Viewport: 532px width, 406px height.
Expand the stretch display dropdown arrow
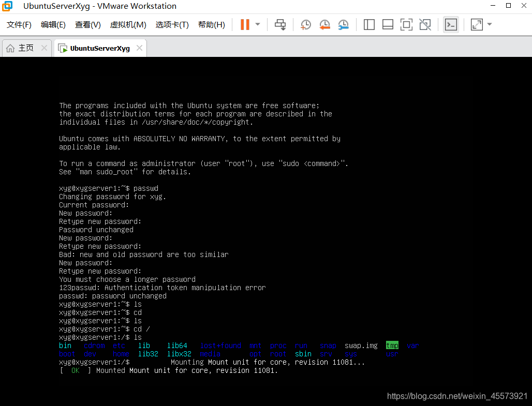(489, 24)
